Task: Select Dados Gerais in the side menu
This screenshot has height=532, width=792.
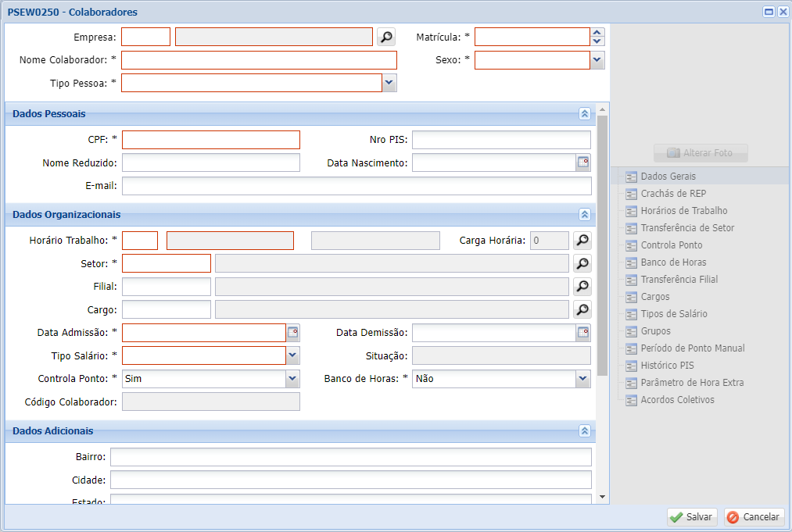Action: [668, 177]
